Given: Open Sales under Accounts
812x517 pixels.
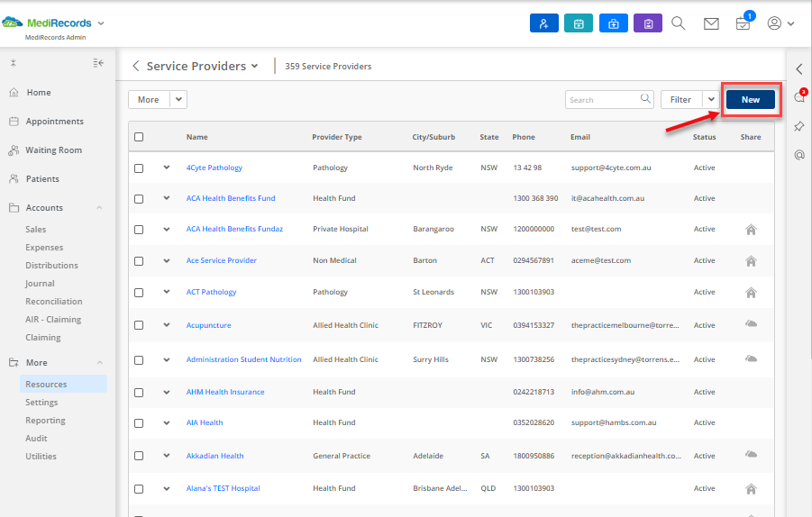Looking at the screenshot, I should pos(36,230).
